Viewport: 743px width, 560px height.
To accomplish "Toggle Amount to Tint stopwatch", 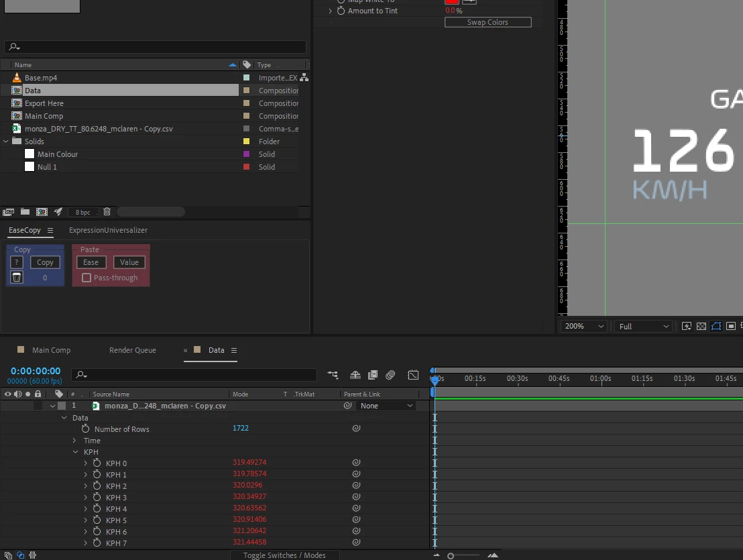I will tap(341, 11).
